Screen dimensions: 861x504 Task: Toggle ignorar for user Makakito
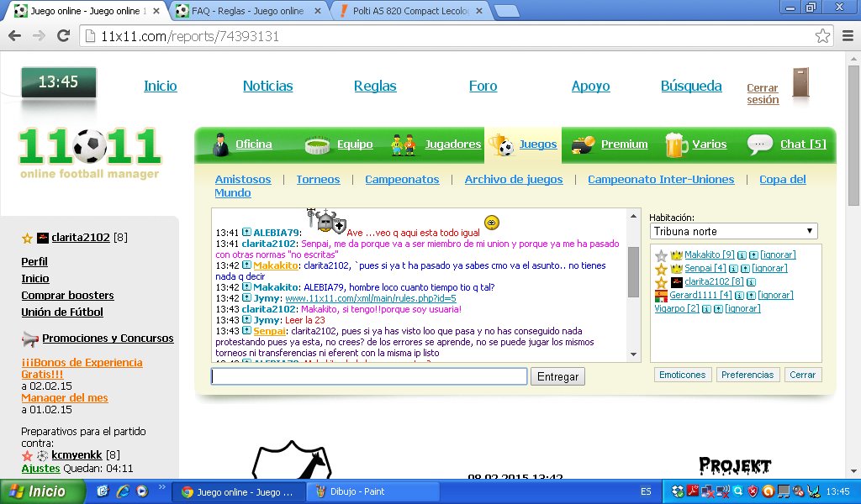point(778,255)
